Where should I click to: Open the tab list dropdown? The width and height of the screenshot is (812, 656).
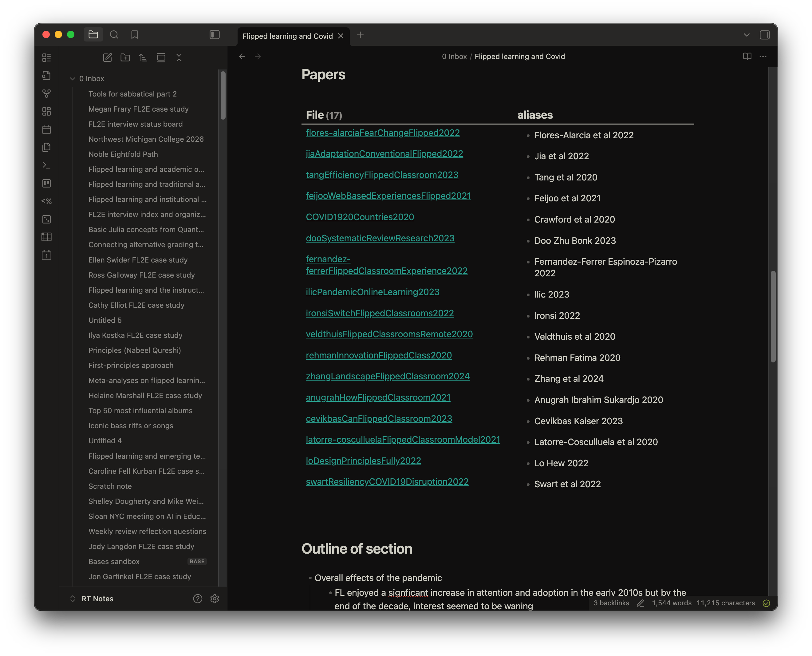746,35
